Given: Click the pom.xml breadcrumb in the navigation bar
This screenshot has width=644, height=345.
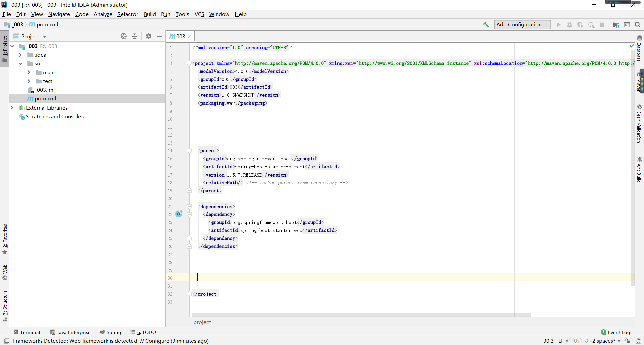Looking at the screenshot, I should click(x=44, y=24).
